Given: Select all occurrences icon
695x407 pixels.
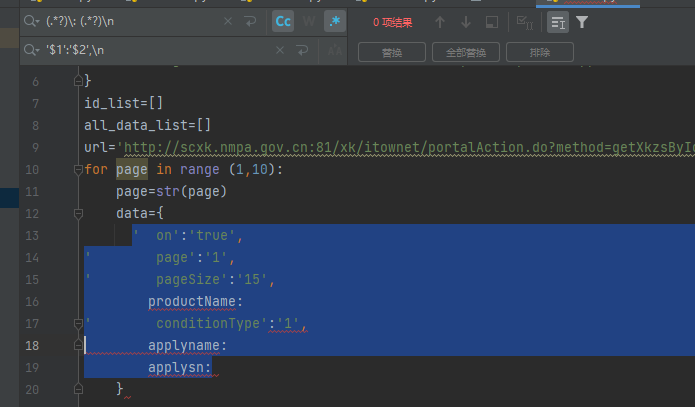Looking at the screenshot, I should tap(525, 22).
